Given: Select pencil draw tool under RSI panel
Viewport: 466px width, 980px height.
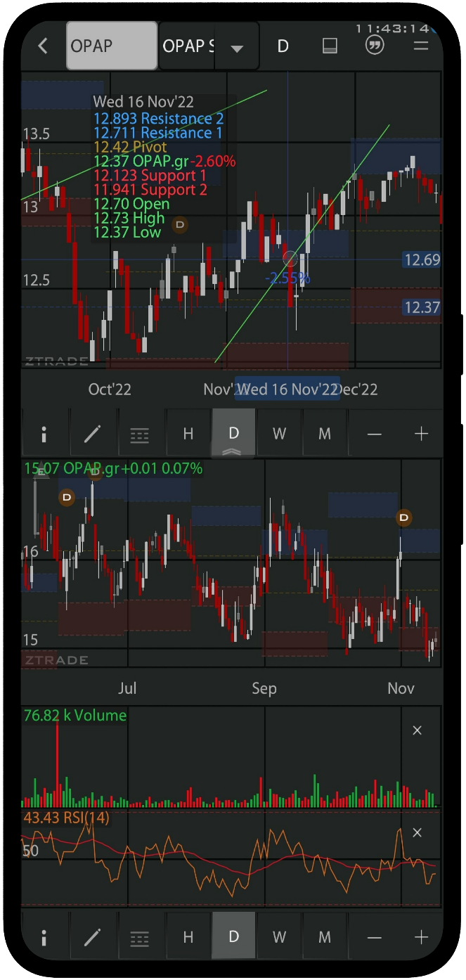Looking at the screenshot, I should [x=92, y=937].
